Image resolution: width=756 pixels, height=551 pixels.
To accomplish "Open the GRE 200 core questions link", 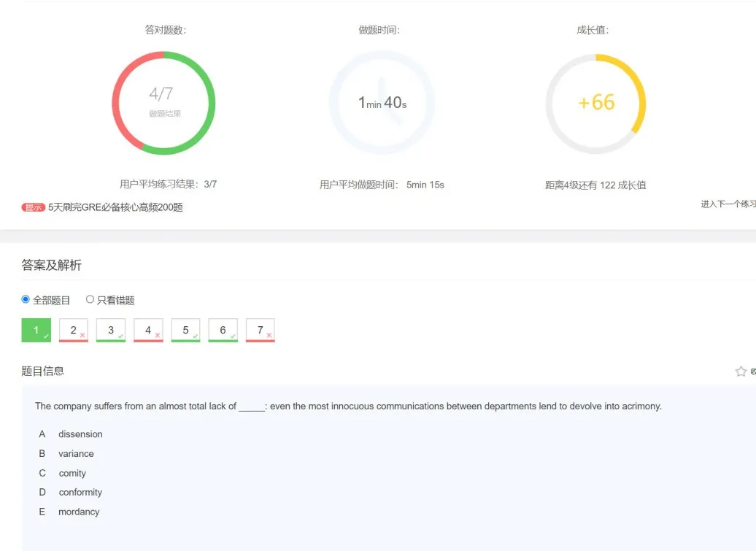I will 115,207.
